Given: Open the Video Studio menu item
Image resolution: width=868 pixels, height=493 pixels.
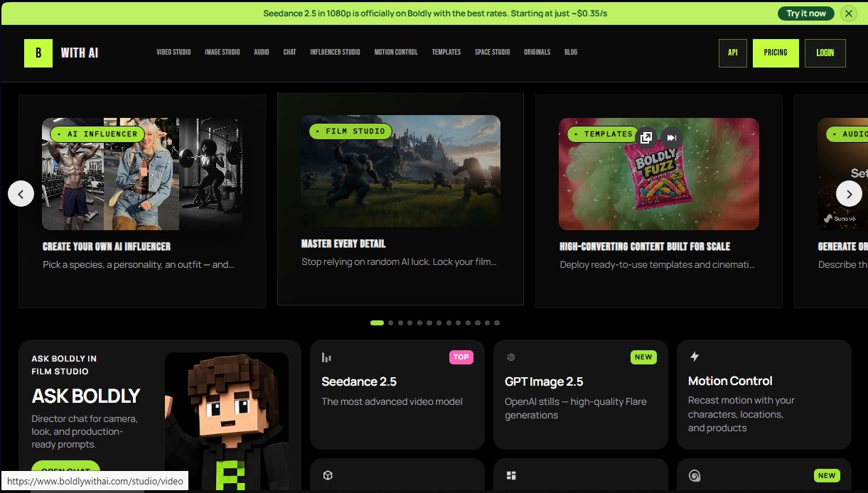Looking at the screenshot, I should coord(173,53).
